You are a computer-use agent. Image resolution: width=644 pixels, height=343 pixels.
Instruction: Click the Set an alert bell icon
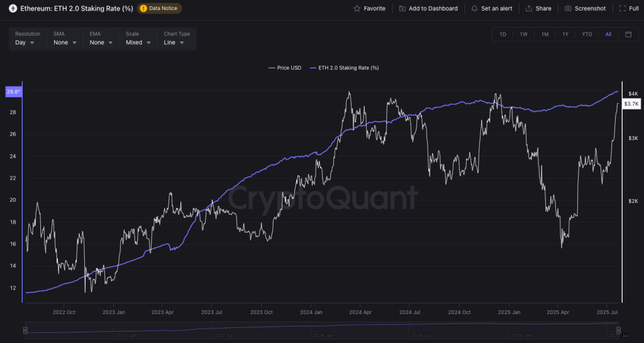pos(474,9)
